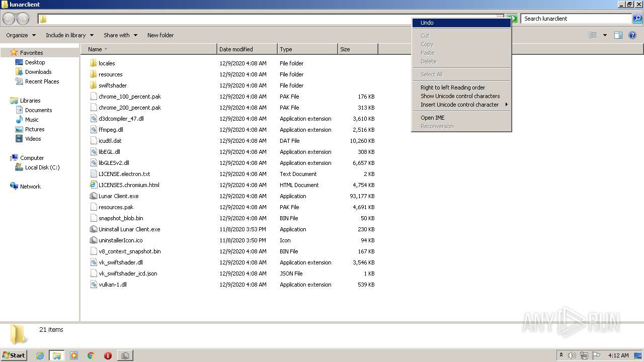Select the Uninstall Lunar Client.exe icon
The height and width of the screenshot is (362, 644).
[x=93, y=229]
